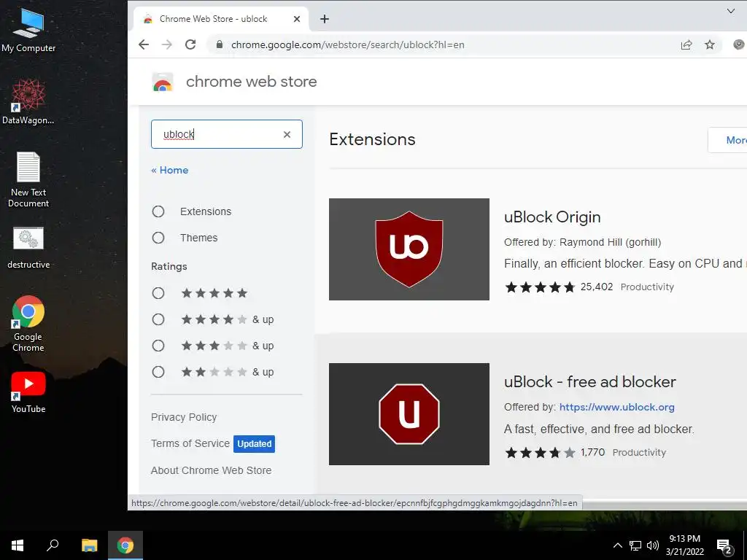Open Windows Start menu

coord(18,545)
